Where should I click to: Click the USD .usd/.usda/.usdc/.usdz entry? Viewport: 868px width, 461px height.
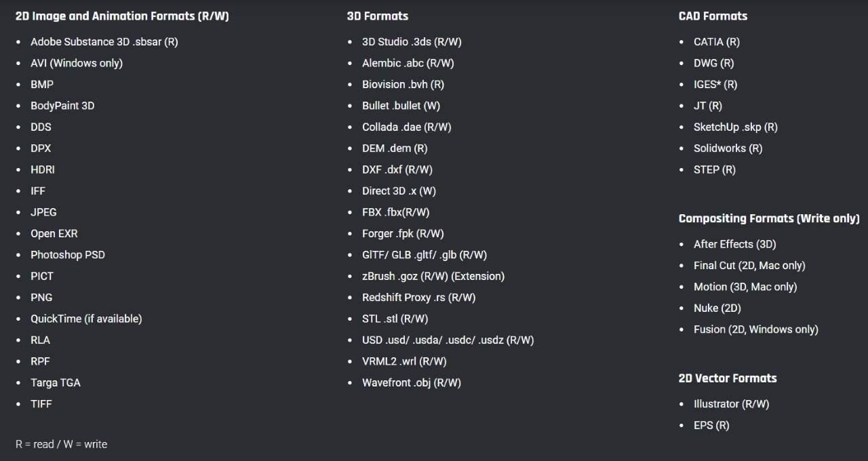(448, 340)
